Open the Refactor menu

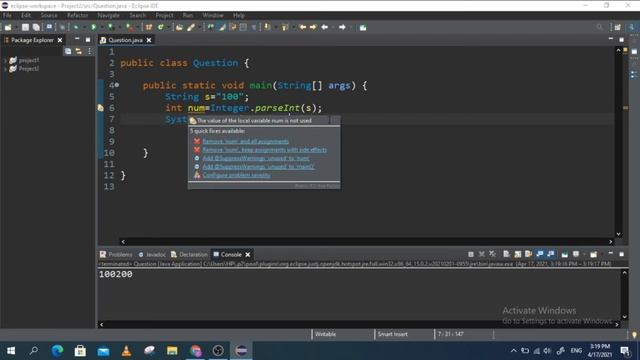(78, 15)
